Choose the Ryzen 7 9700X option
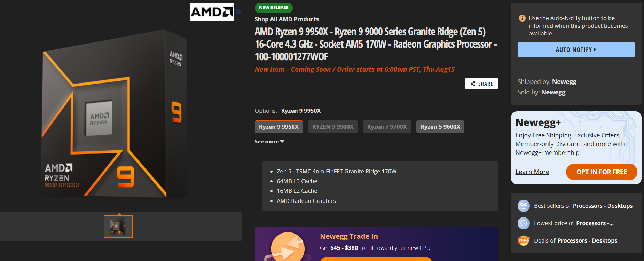The height and width of the screenshot is (261, 644). [x=387, y=127]
